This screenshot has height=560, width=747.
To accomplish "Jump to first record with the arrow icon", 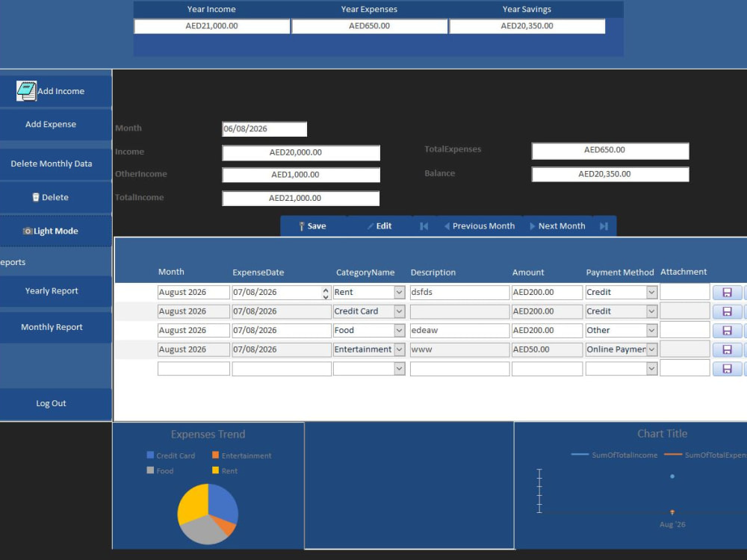I will 424,226.
